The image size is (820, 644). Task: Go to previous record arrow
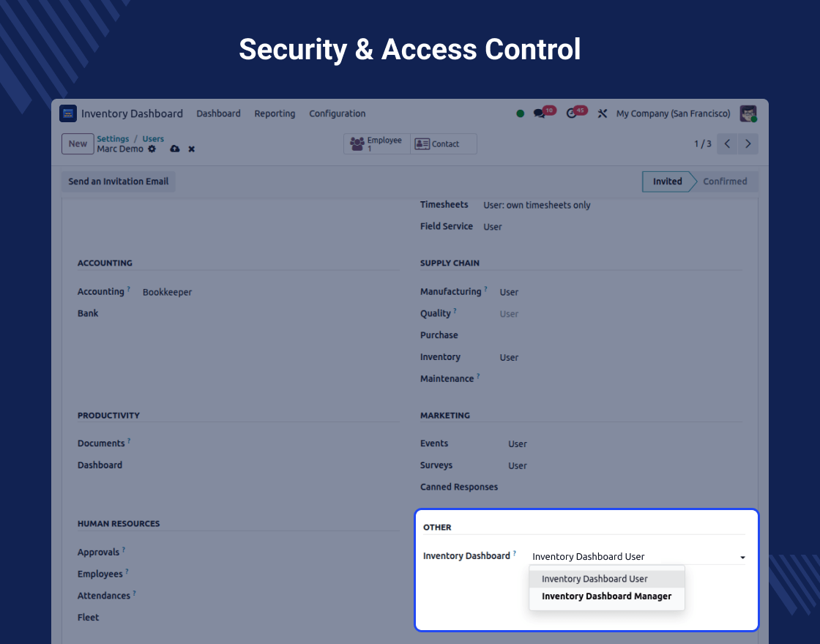tap(727, 143)
